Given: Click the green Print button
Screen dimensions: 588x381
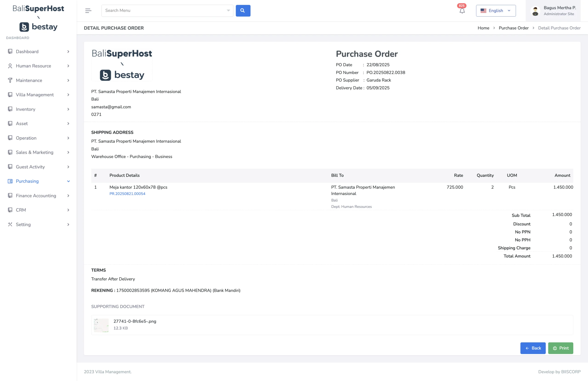Looking at the screenshot, I should (x=560, y=348).
